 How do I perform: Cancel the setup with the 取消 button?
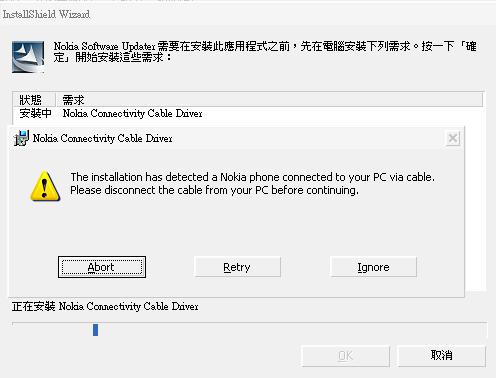[x=441, y=356]
